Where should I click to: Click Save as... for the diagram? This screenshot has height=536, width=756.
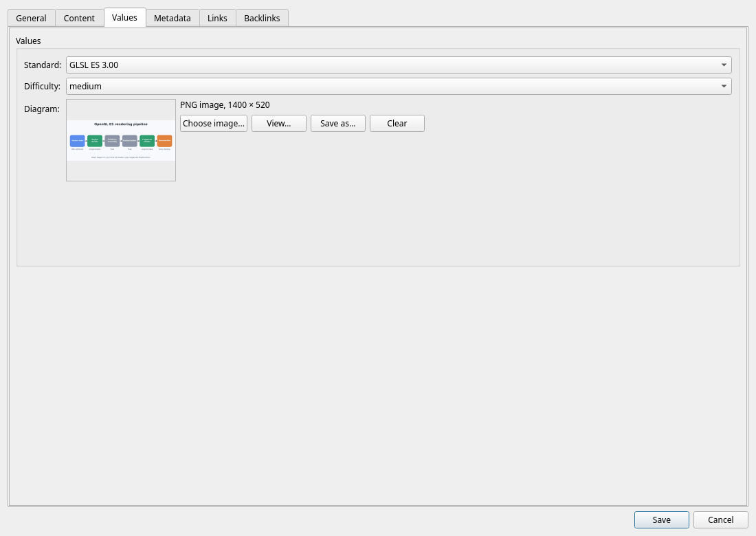pos(338,124)
